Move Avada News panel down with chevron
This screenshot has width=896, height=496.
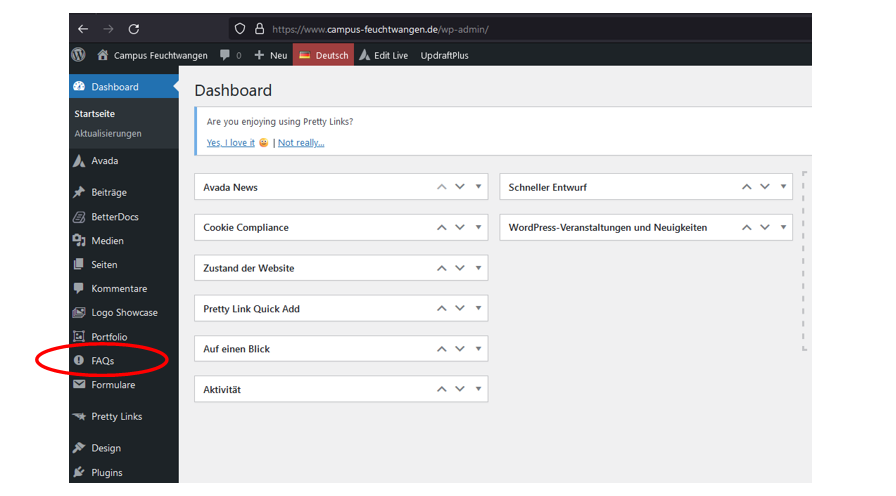[460, 187]
